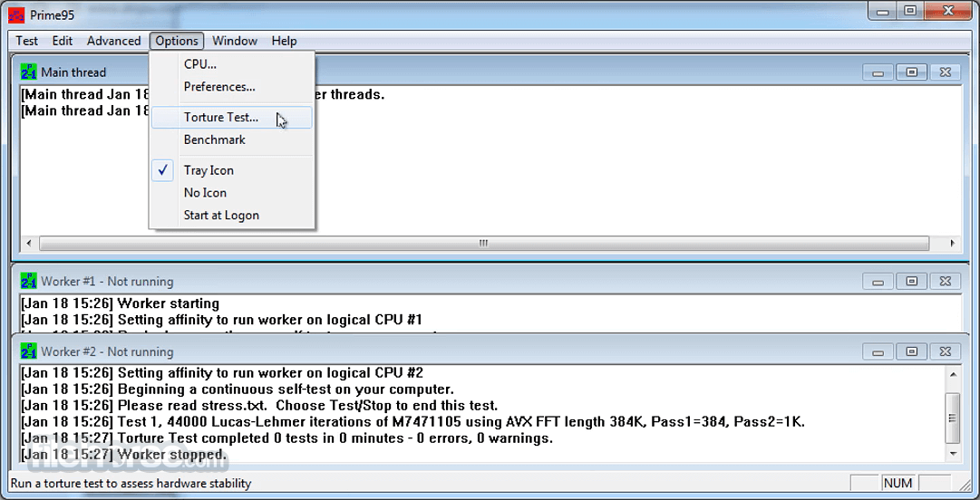Close the open Options menu
The image size is (980, 500).
click(177, 41)
